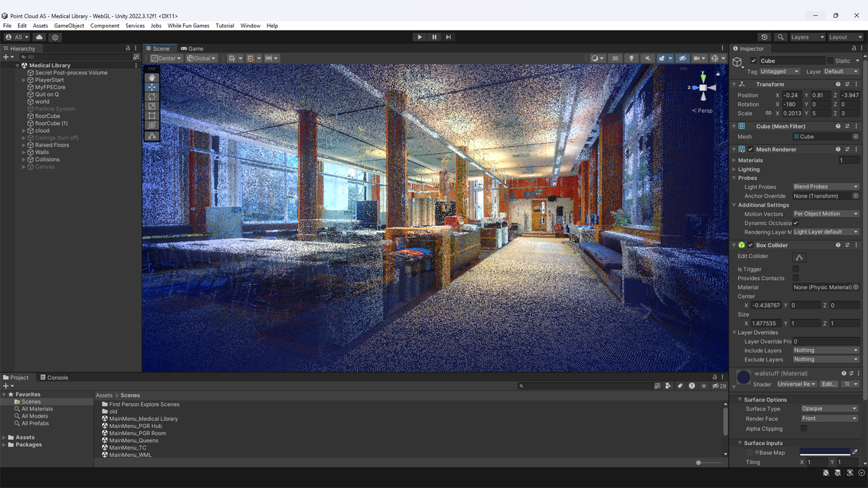The width and height of the screenshot is (868, 488).
Task: Toggle hidden objects visibility eye icon
Action: (x=682, y=59)
